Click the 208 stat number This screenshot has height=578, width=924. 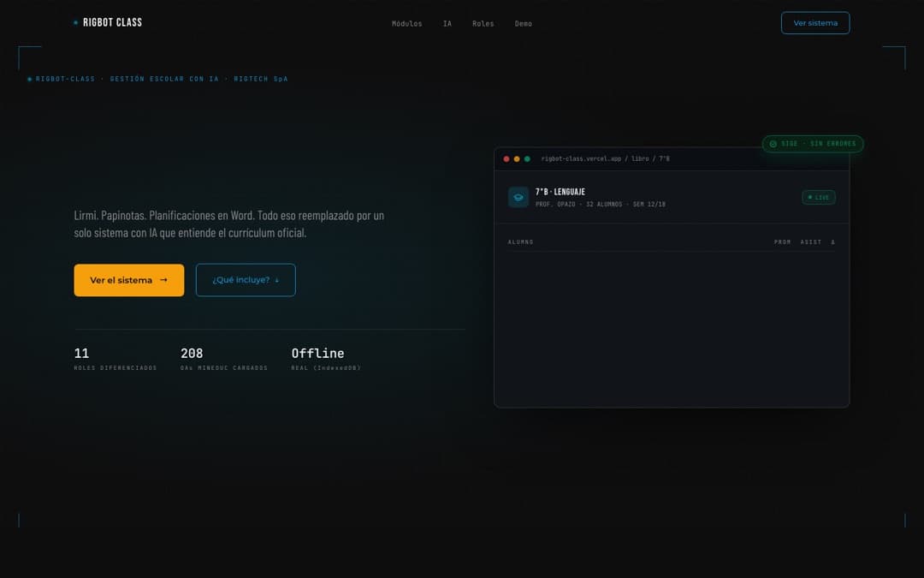pyautogui.click(x=192, y=354)
